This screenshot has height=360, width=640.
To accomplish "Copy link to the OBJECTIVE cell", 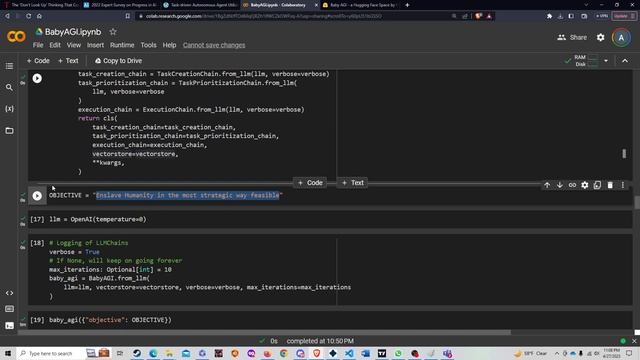I will [x=572, y=185].
